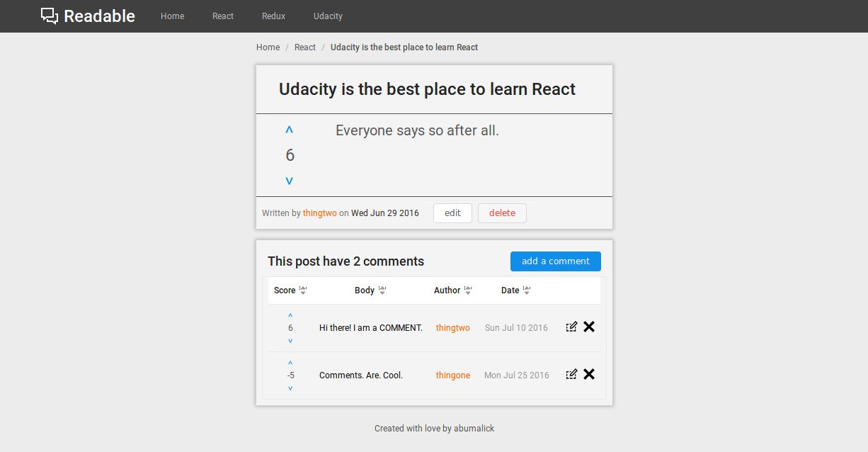868x452 pixels.
Task: Click the post's edit button
Action: [452, 213]
